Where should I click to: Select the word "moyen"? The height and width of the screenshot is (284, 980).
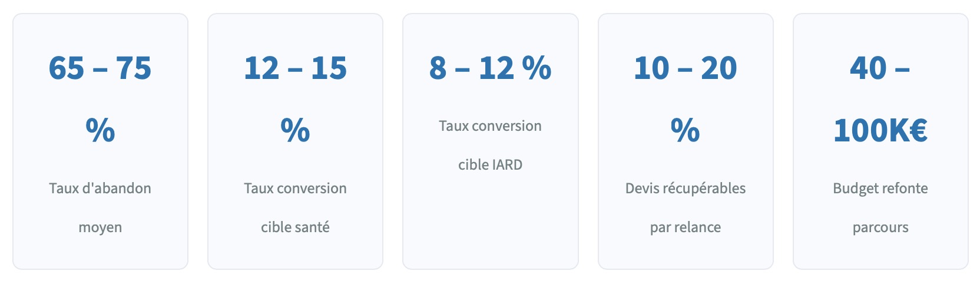[100, 227]
